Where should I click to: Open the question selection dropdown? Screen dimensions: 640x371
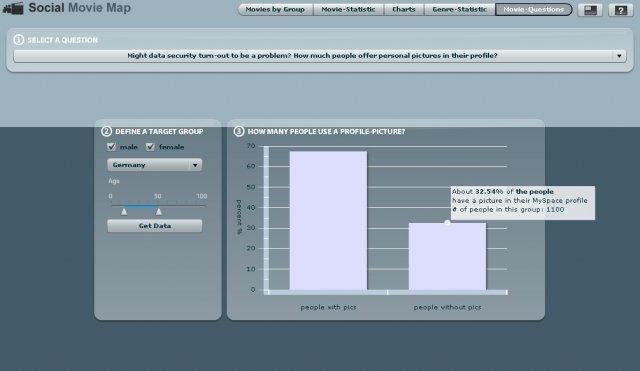(x=320, y=56)
